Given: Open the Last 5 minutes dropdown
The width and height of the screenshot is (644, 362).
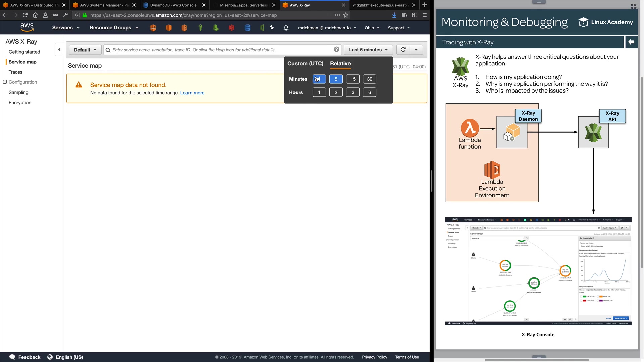Looking at the screenshot, I should pos(368,50).
